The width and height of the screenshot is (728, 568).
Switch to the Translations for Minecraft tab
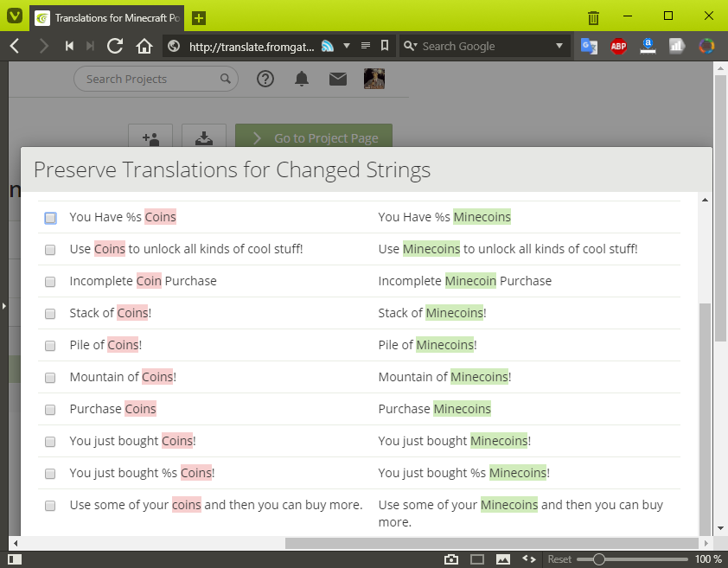[109, 17]
